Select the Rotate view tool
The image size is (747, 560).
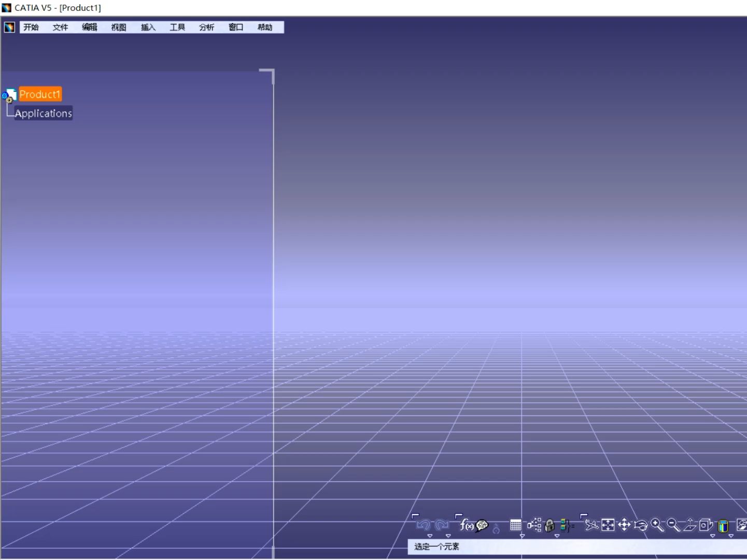point(641,526)
